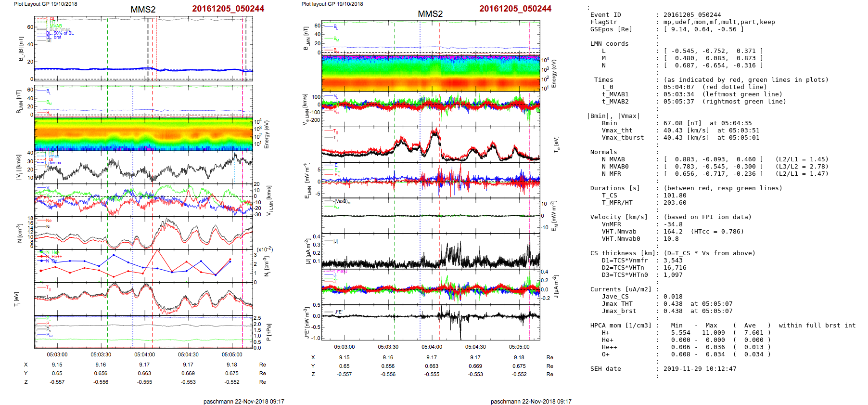Screen dimensions: 868x405
Task: Select the VnMFR value -34.8
Action: coord(673,224)
